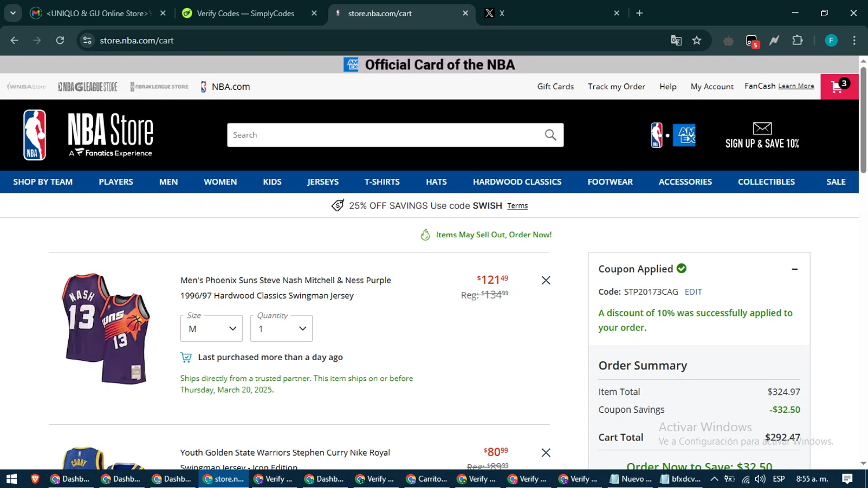
Task: Open the Windows notification center icon
Action: tap(847, 479)
